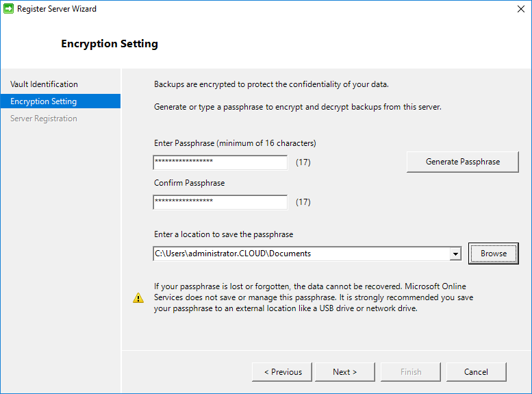Click the bold Encryption Setting page heading
Viewport: 532px width, 394px height.
(110, 44)
